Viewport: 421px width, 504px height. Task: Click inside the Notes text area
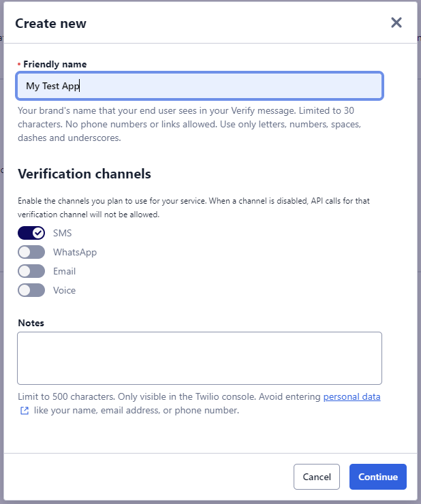[200, 358]
